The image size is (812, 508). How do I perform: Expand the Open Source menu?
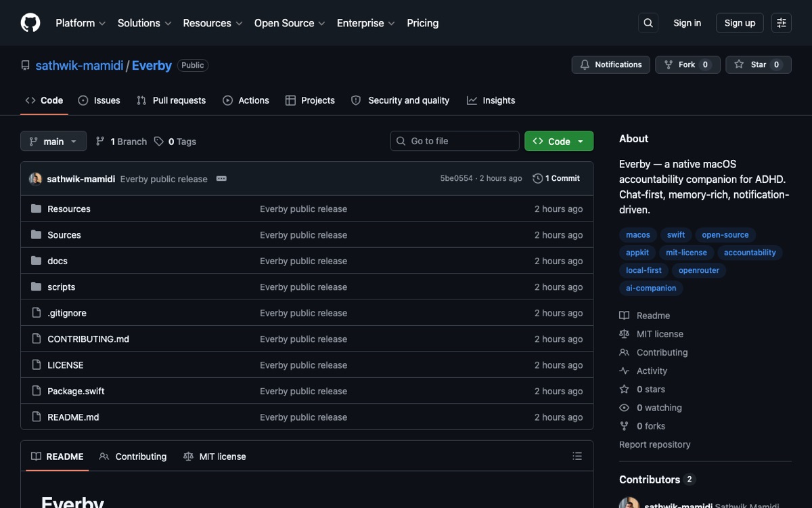[x=290, y=23]
